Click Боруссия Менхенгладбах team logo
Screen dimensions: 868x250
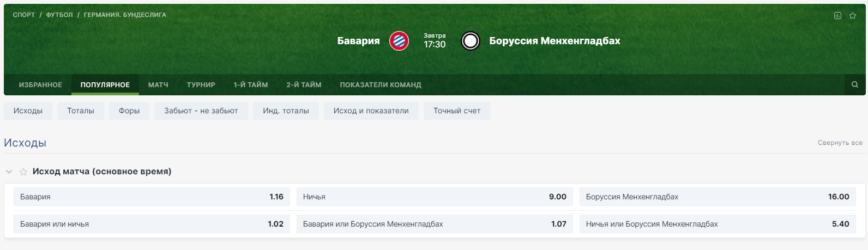coord(471,41)
